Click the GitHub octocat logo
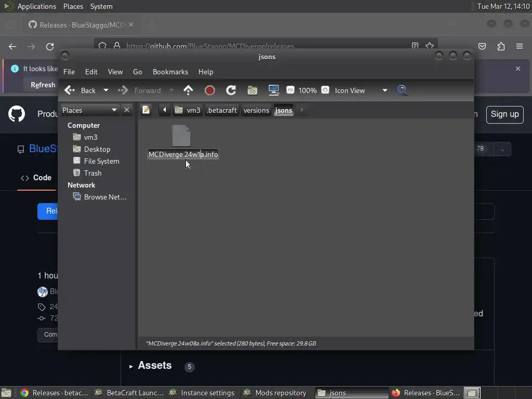Screen dimensions: 532x399 (x=17, y=114)
